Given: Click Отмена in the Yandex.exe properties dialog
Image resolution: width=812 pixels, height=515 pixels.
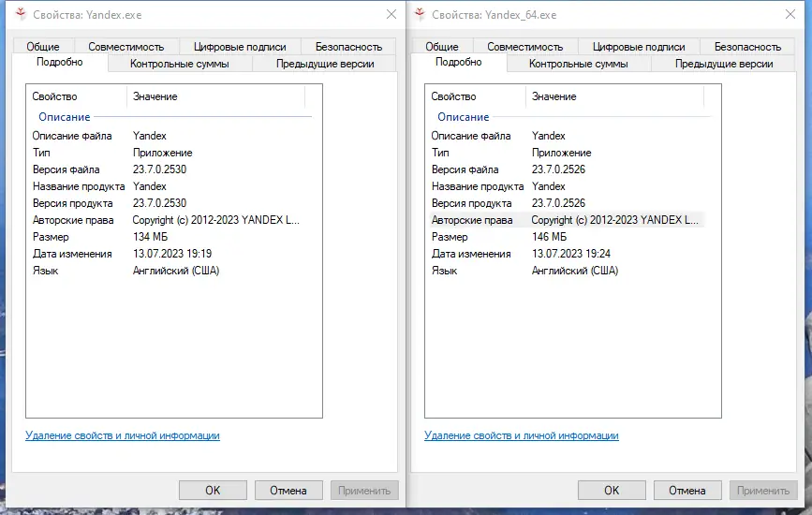Looking at the screenshot, I should (288, 490).
